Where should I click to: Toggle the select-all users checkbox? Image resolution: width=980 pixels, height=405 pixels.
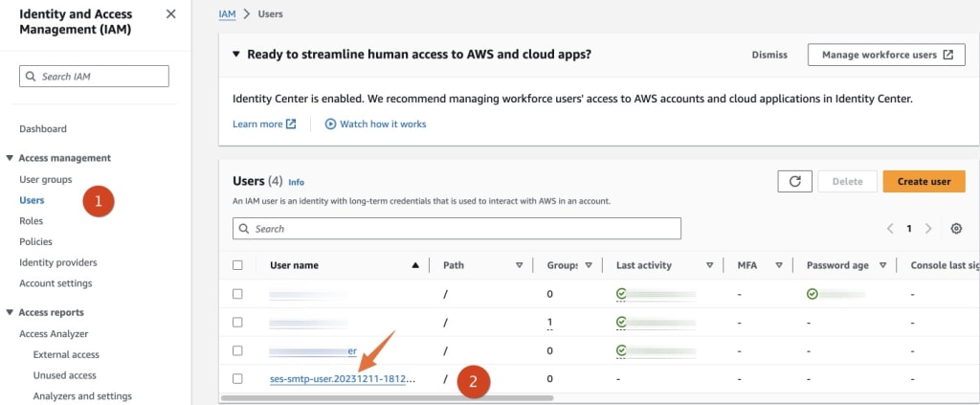237,265
